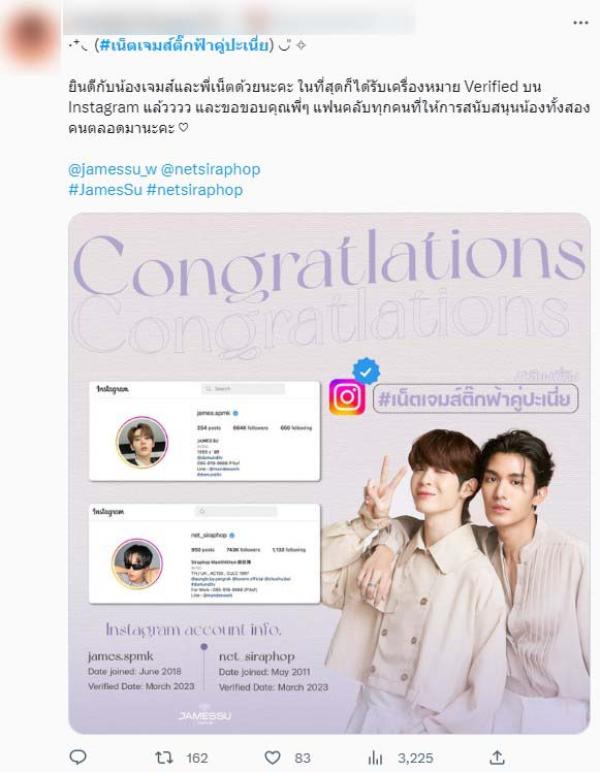Click the #JamesSu hashtag
The height and width of the screenshot is (772, 600).
coord(105,190)
